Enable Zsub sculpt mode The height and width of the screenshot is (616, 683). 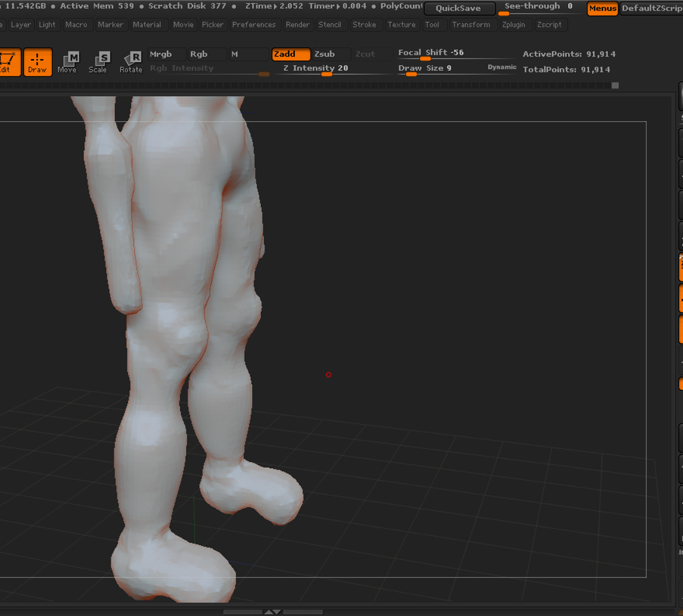point(331,54)
